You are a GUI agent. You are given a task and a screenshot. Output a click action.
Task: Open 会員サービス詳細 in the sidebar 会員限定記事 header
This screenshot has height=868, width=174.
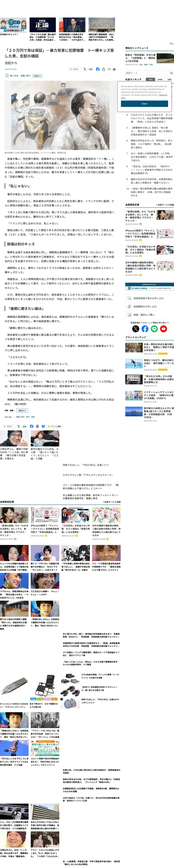coord(165,205)
